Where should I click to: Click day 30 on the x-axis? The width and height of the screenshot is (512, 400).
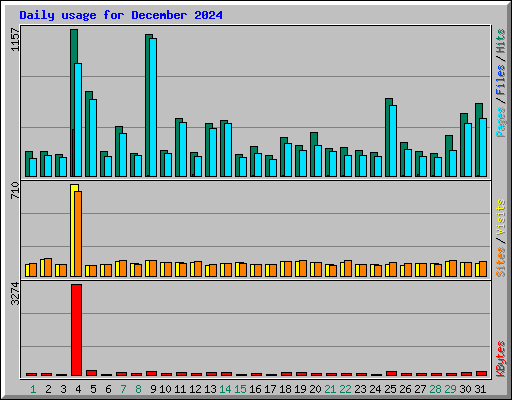tap(465, 389)
